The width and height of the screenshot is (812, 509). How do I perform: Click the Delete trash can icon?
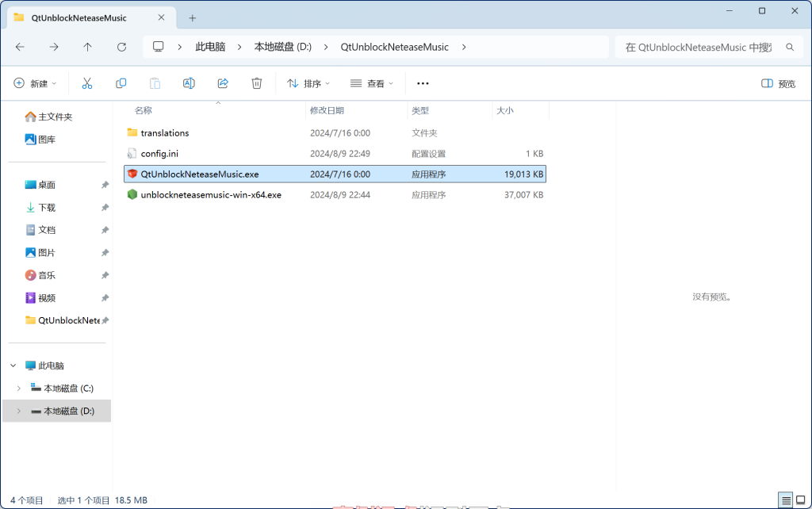256,83
